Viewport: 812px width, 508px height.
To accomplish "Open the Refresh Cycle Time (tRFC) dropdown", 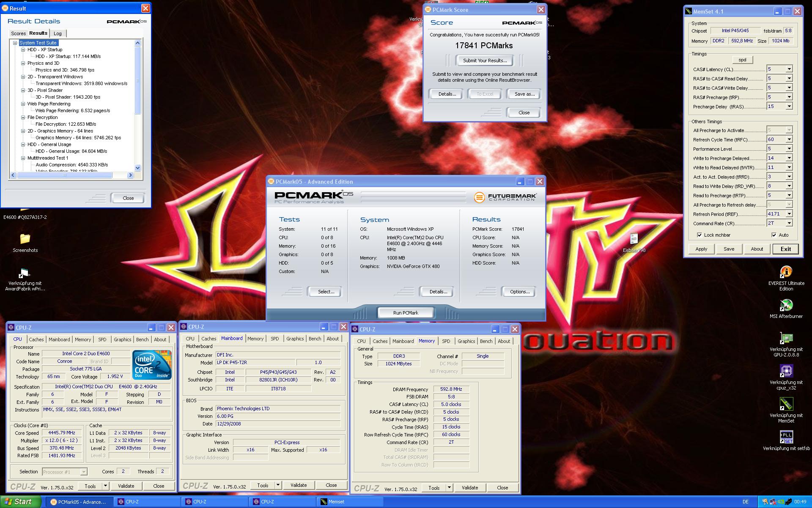I will (x=789, y=139).
